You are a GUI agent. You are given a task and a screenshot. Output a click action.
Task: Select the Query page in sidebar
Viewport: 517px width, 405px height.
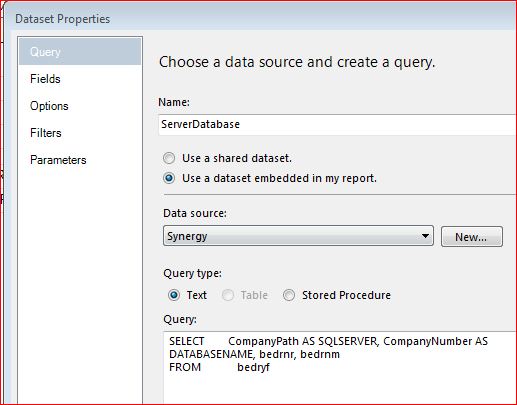point(80,52)
